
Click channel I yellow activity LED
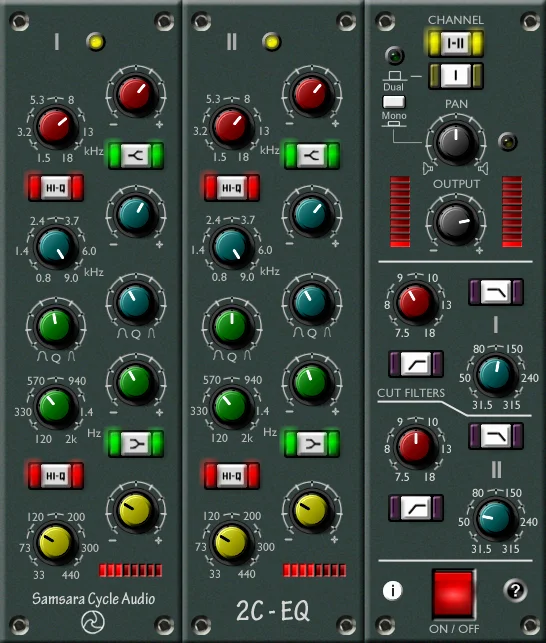[x=96, y=42]
